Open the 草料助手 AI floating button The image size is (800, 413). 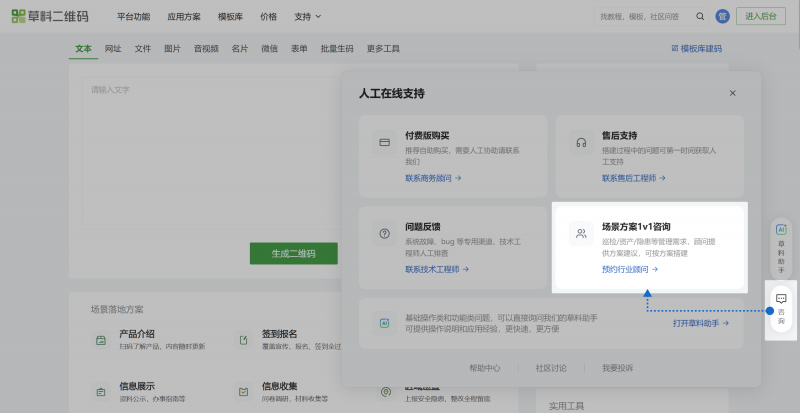point(781,249)
